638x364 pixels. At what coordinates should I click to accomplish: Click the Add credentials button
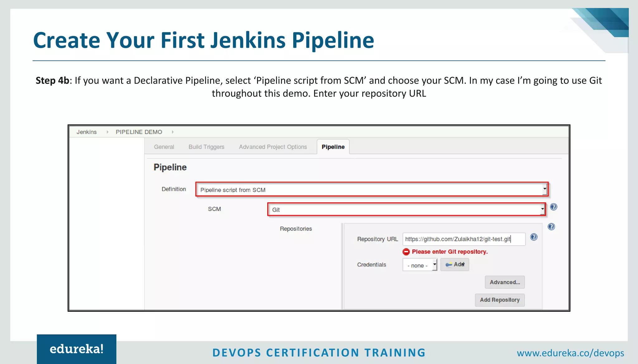tap(455, 265)
